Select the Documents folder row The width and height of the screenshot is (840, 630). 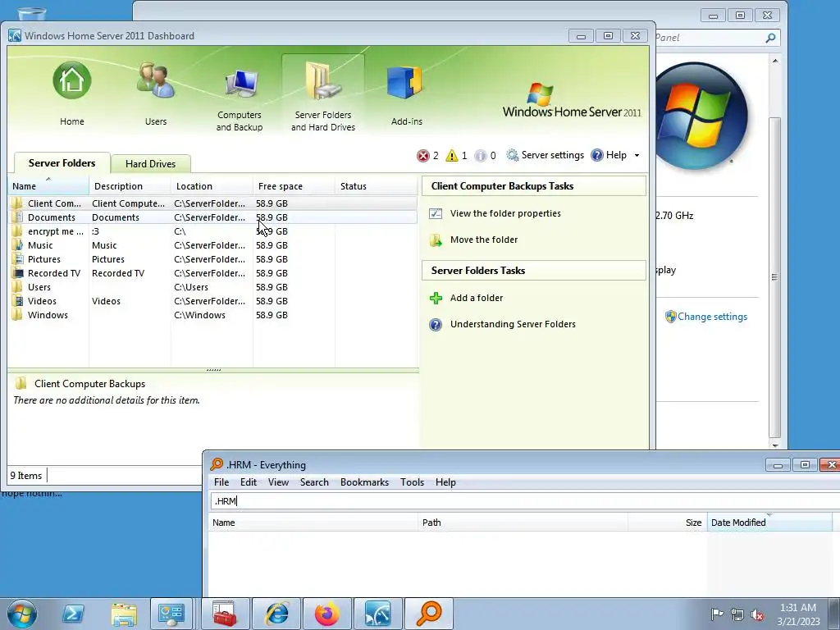[x=212, y=217]
